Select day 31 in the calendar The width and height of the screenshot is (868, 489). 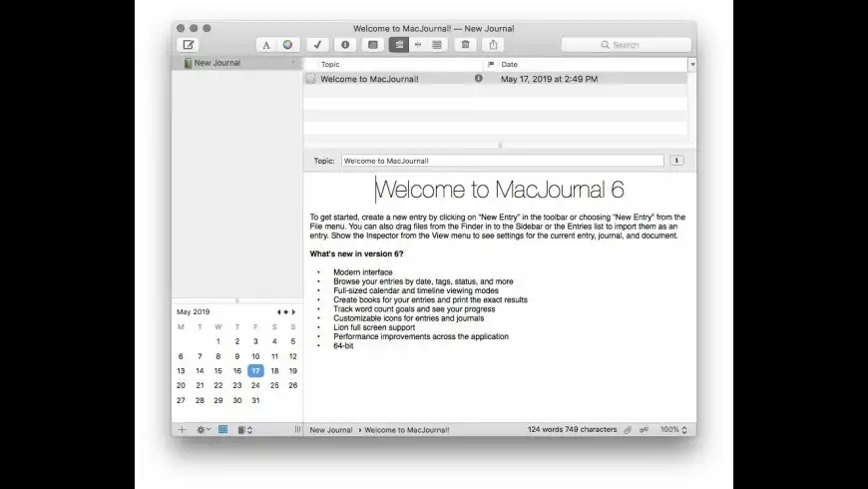[255, 400]
